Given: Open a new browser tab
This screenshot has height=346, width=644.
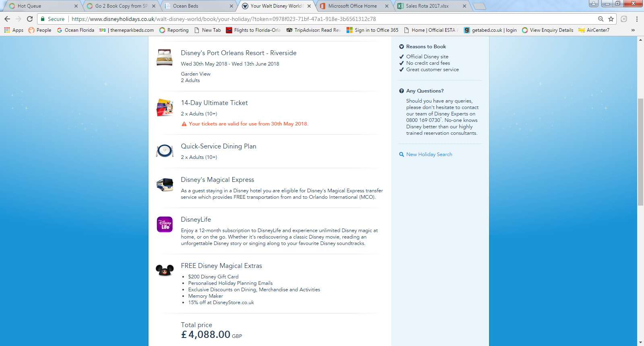Looking at the screenshot, I should pyautogui.click(x=479, y=6).
